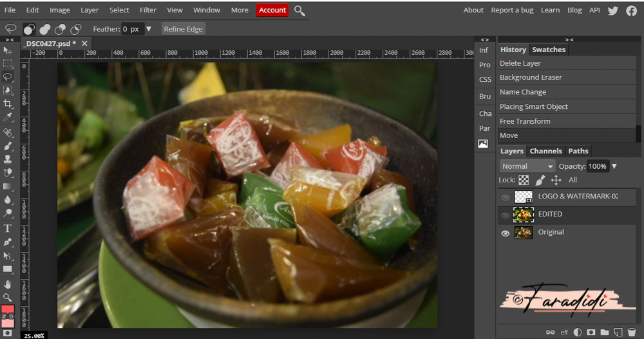Select the Path Select tool
This screenshot has height=339, width=644.
[7, 256]
